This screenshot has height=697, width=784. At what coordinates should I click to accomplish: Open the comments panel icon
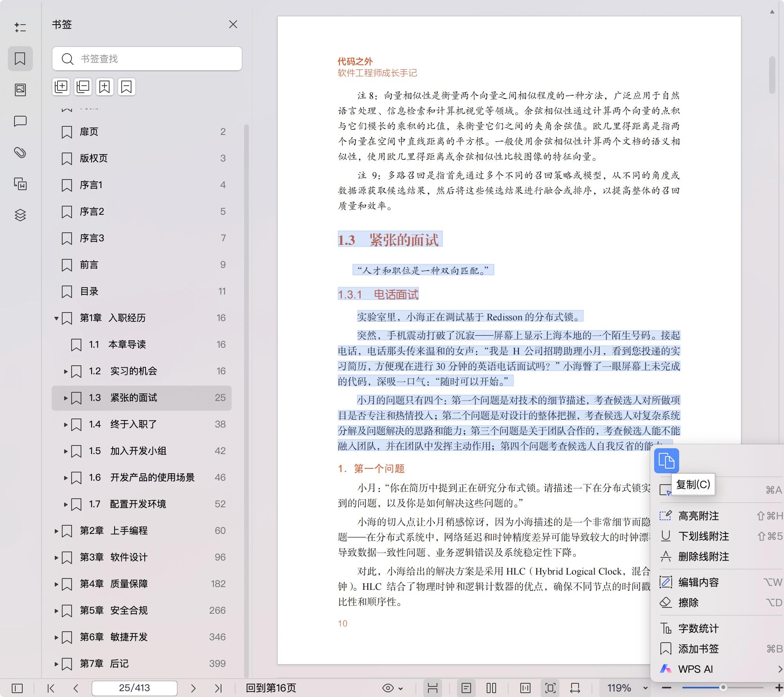[x=20, y=121]
